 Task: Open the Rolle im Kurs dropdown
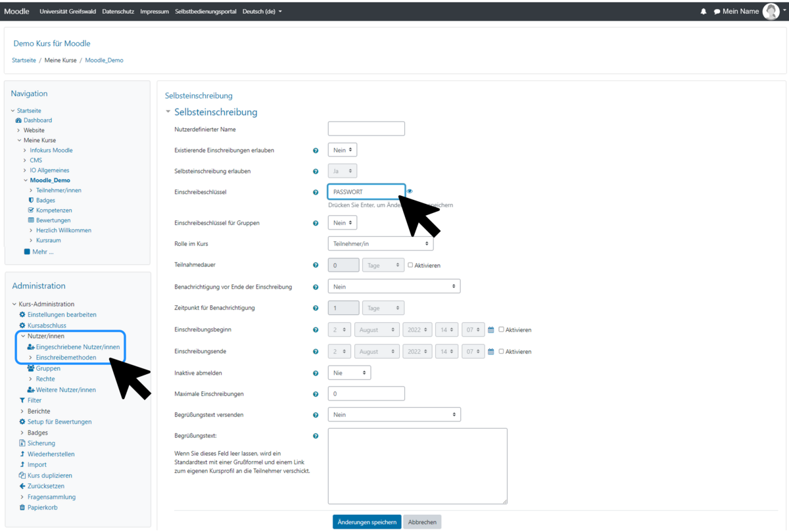(380, 244)
